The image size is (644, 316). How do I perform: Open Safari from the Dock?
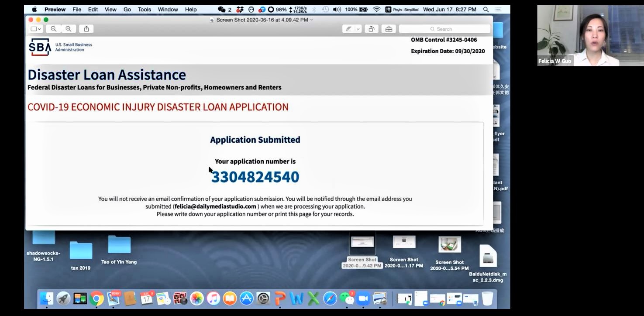coord(330,299)
